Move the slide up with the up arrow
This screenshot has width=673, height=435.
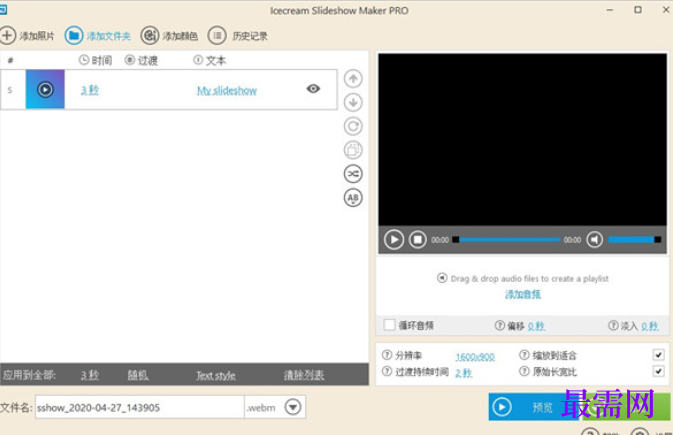pyautogui.click(x=353, y=79)
